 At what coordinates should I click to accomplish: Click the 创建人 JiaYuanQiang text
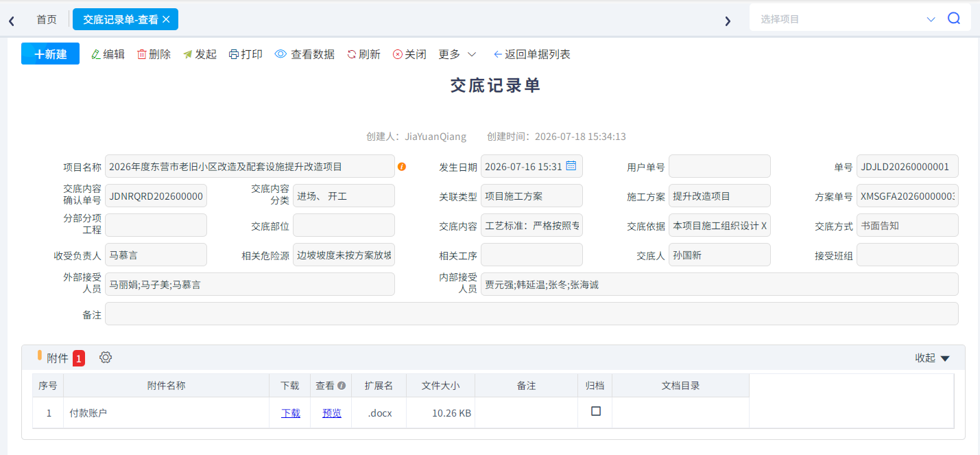pyautogui.click(x=416, y=137)
